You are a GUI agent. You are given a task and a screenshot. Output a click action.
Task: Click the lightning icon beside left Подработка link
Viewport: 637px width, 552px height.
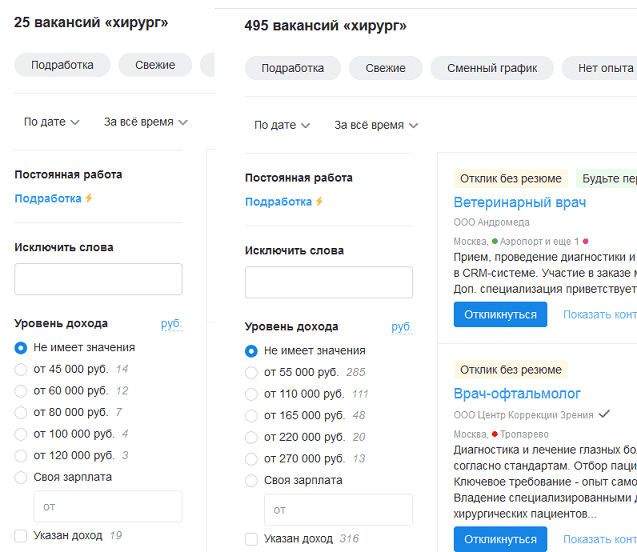point(89,199)
